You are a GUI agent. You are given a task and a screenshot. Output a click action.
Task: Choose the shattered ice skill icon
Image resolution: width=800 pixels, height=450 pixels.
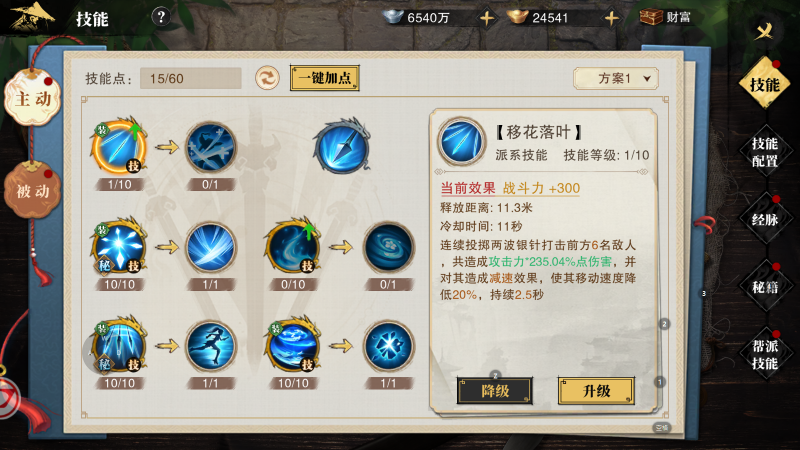[388, 346]
